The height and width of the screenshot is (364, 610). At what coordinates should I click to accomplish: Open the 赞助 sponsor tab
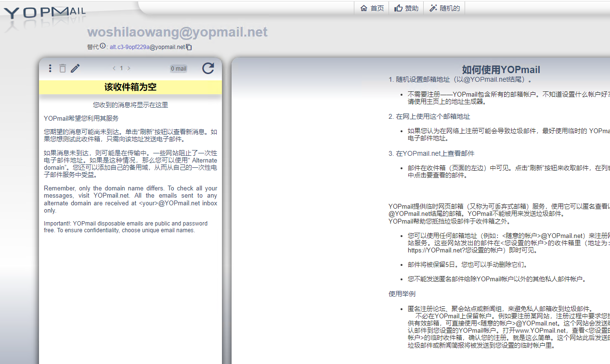(x=406, y=8)
